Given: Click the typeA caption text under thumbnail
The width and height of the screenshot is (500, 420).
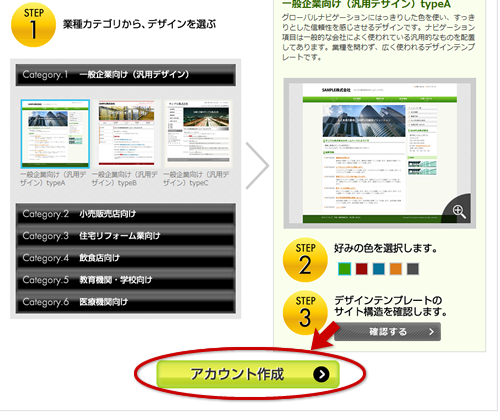Looking at the screenshot, I should point(53,179).
